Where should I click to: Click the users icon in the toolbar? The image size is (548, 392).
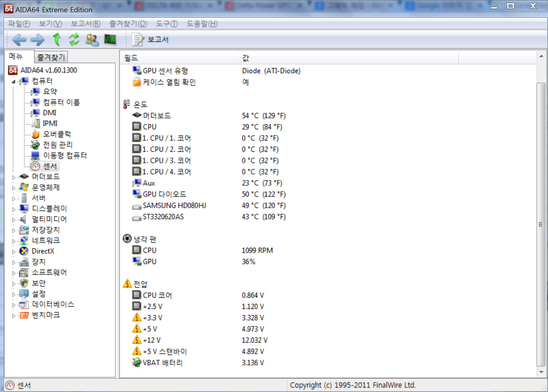click(92, 39)
